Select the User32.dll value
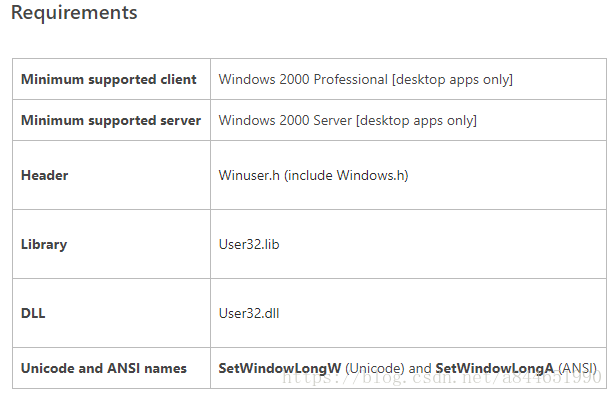The image size is (613, 397). click(249, 313)
